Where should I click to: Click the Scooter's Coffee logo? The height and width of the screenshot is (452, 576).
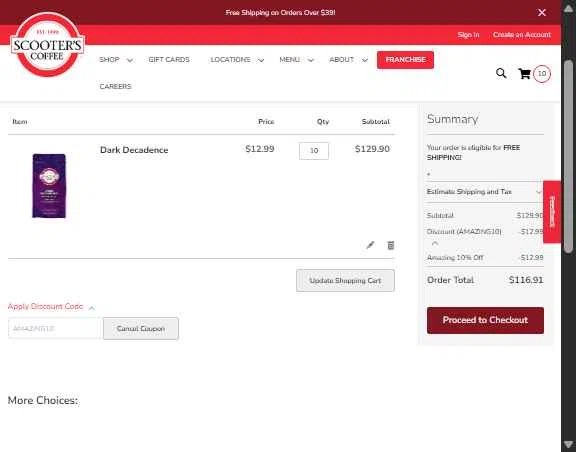(x=48, y=45)
